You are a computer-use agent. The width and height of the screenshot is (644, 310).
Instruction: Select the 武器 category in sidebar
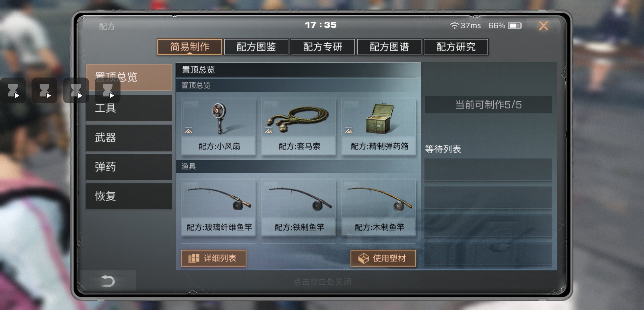[x=129, y=138]
